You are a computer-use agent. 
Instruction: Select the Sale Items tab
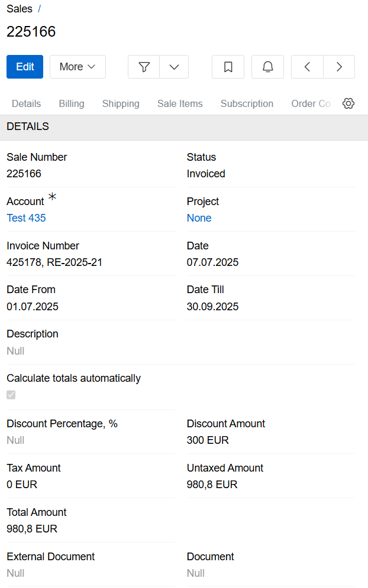180,104
